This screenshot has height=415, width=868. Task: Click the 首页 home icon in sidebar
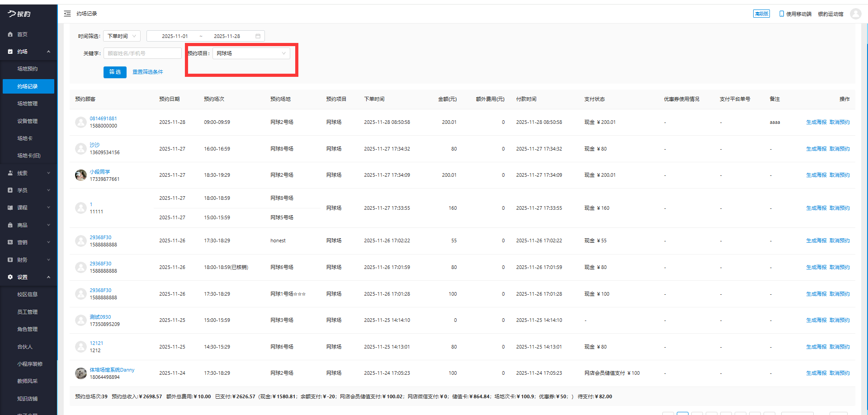click(x=10, y=34)
